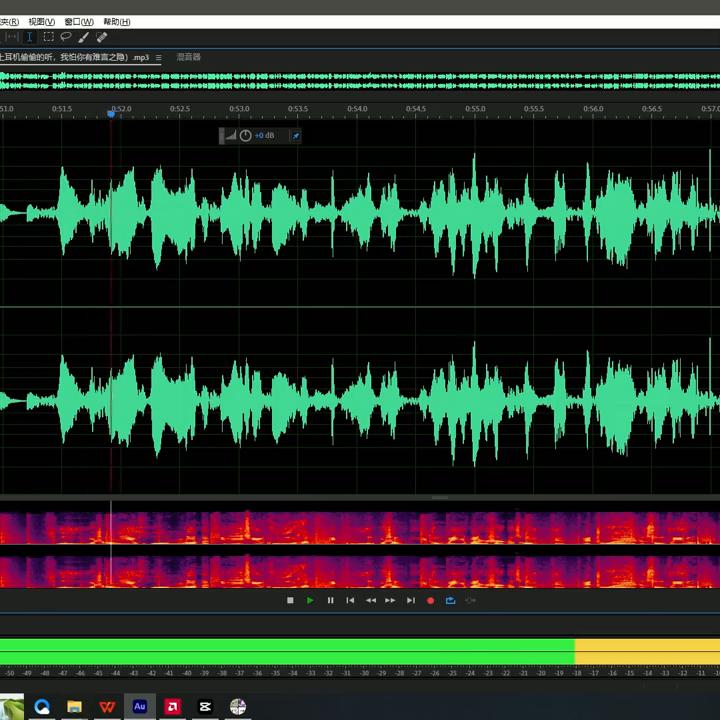Select the Spot Healing Brush tool

[x=102, y=37]
